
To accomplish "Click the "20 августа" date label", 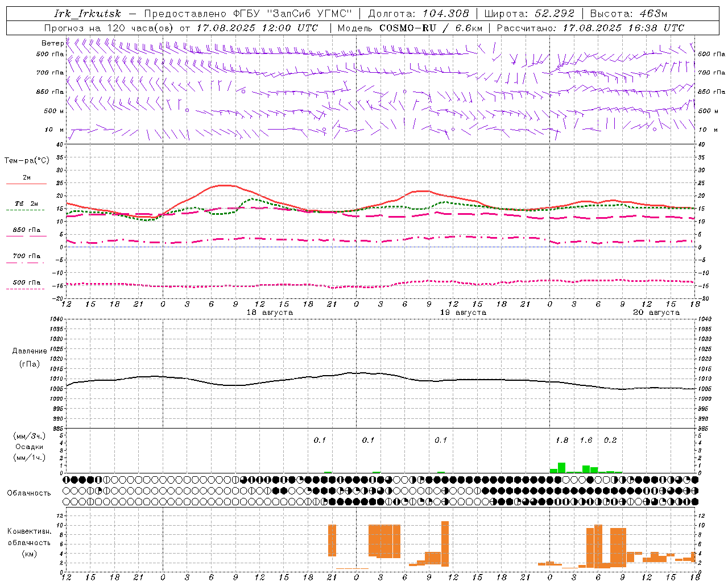I will [656, 313].
